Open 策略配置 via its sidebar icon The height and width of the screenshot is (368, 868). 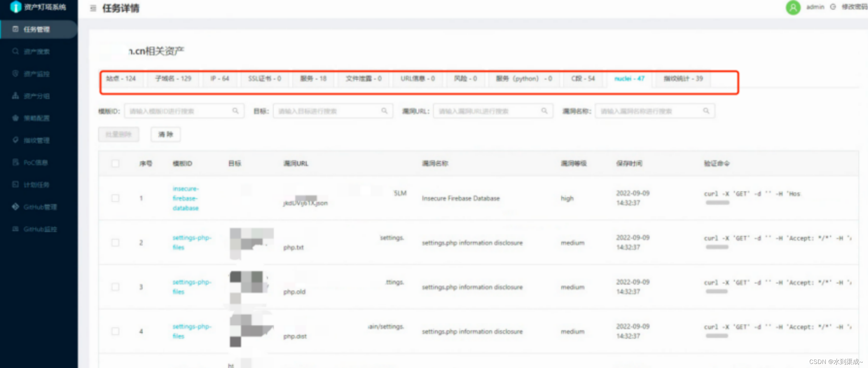point(15,118)
